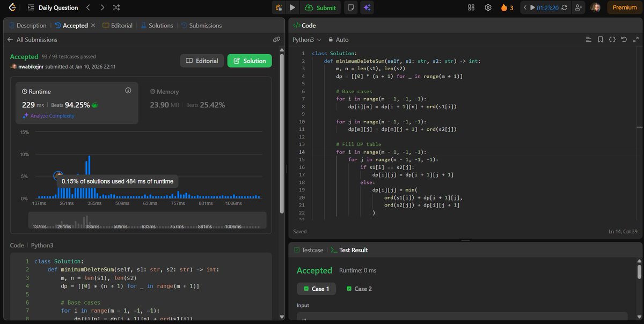The height and width of the screenshot is (324, 644).
Task: Click the bookmark icon in editor
Action: coord(599,40)
